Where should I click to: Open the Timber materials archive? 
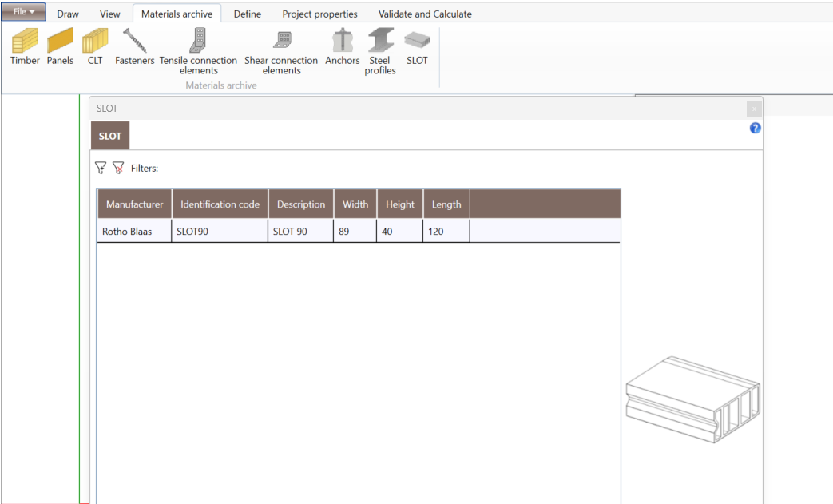[25, 47]
